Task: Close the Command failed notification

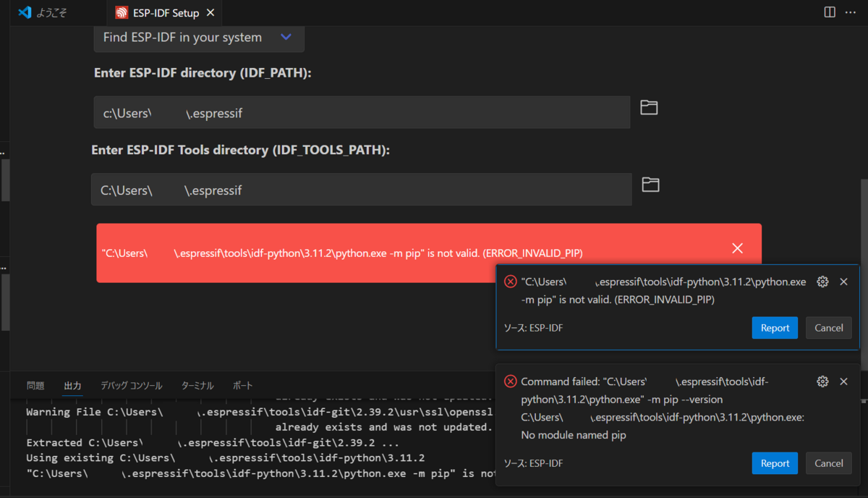Action: [843, 381]
